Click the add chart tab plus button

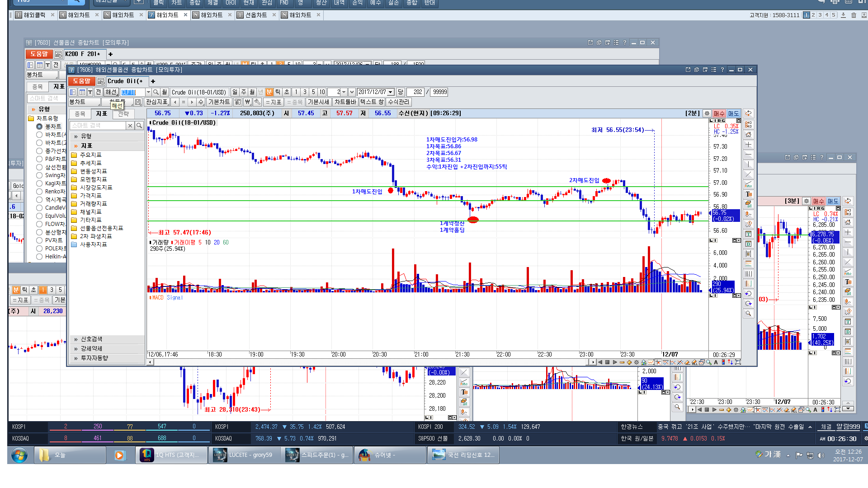pyautogui.click(x=153, y=81)
